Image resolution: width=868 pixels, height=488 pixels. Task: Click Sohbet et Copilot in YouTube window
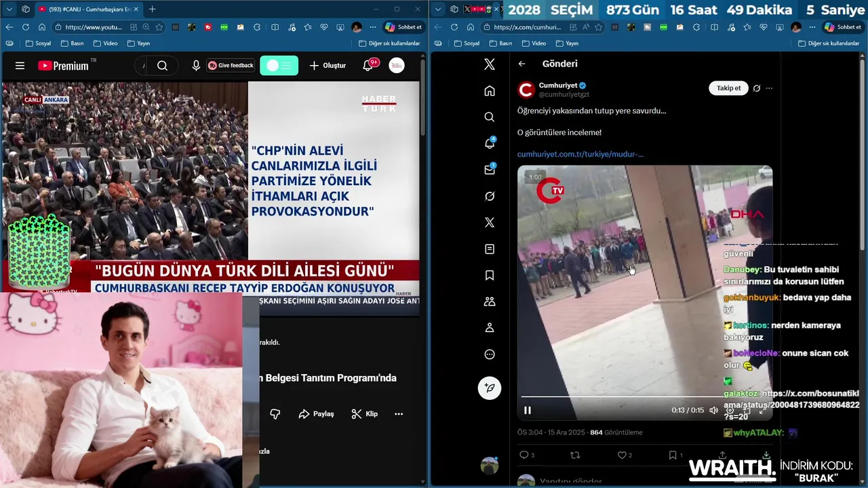coord(403,27)
